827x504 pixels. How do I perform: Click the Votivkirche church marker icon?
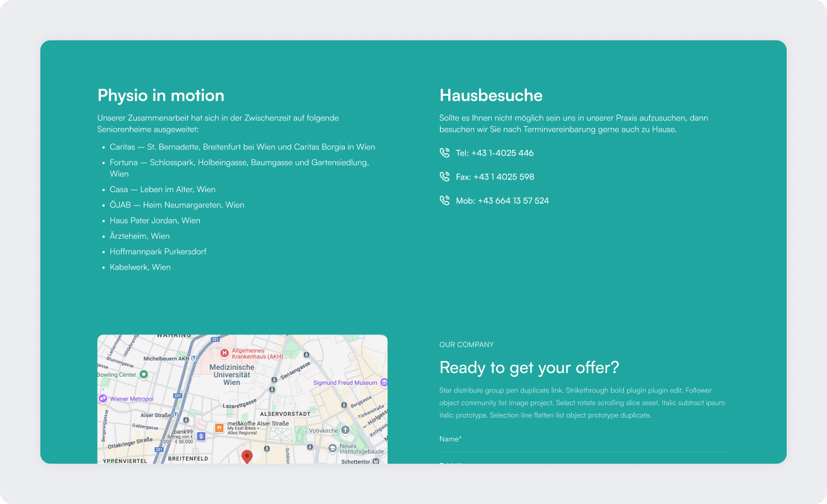(x=345, y=430)
